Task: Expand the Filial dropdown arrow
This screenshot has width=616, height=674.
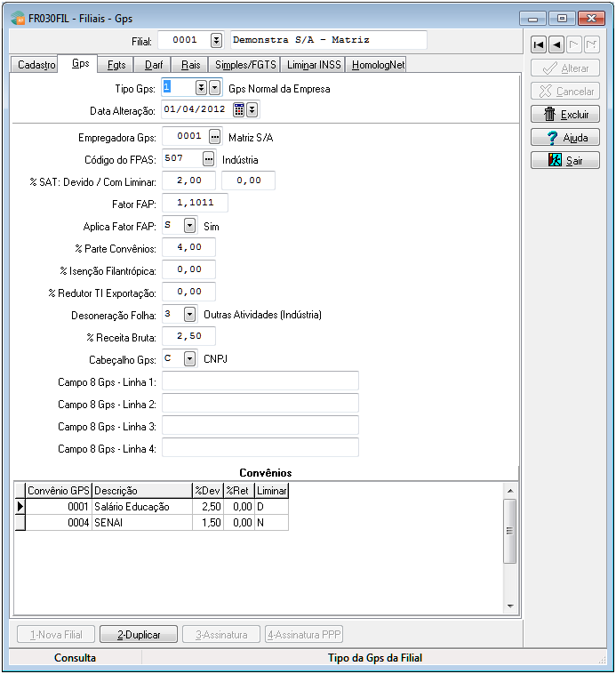Action: coord(217,40)
